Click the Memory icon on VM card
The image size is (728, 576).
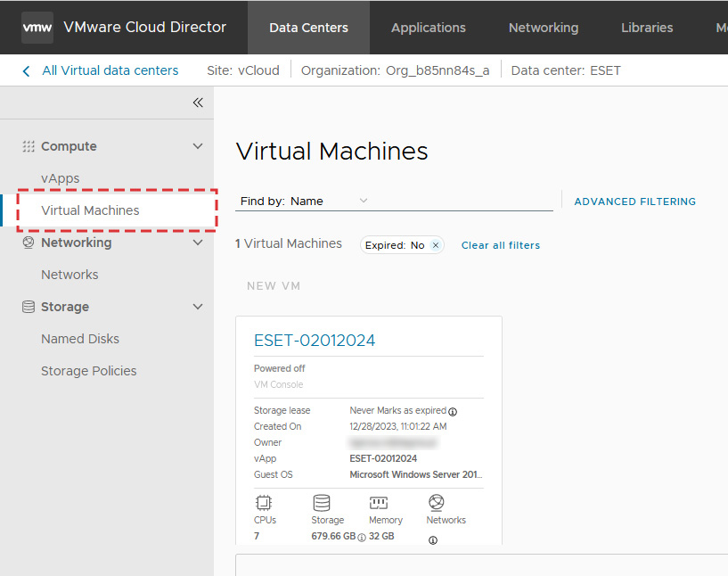click(379, 503)
